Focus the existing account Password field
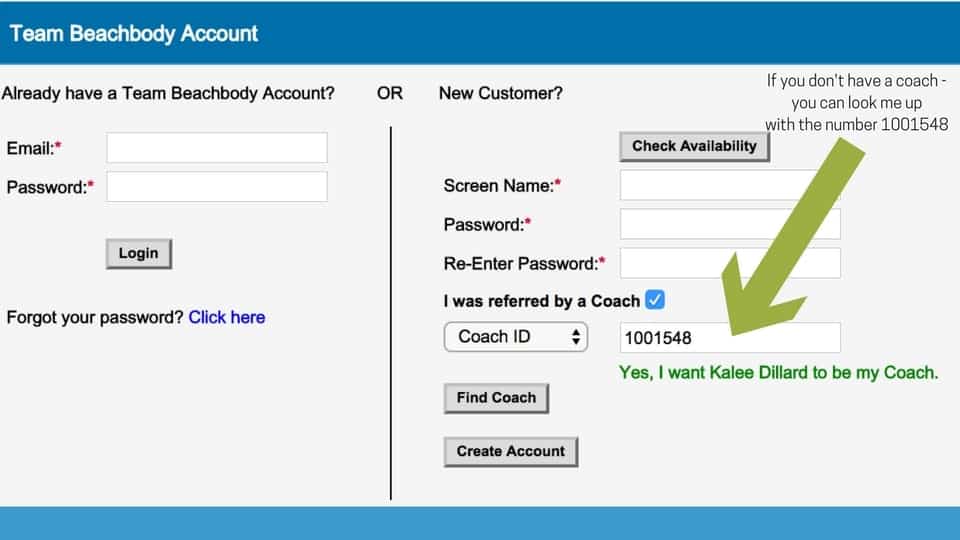Screen dimensions: 960x540 [x=217, y=187]
